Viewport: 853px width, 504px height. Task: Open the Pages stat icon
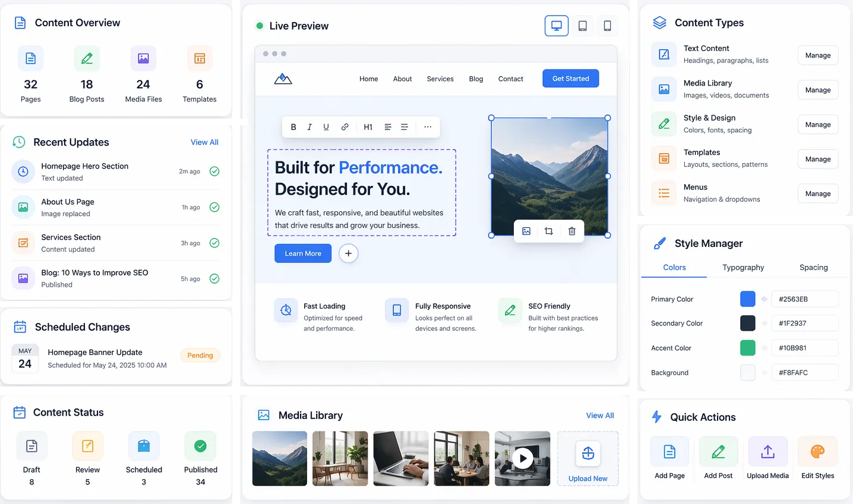(x=31, y=58)
